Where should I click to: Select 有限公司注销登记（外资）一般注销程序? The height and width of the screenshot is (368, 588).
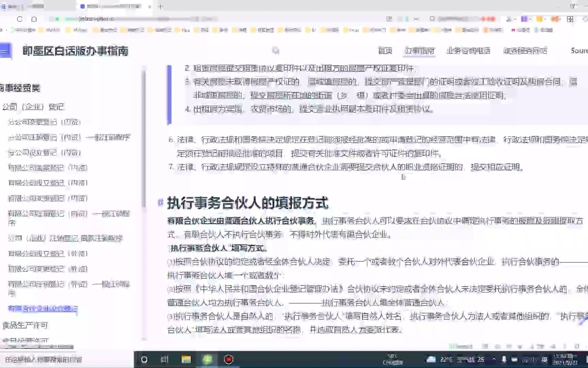click(69, 289)
